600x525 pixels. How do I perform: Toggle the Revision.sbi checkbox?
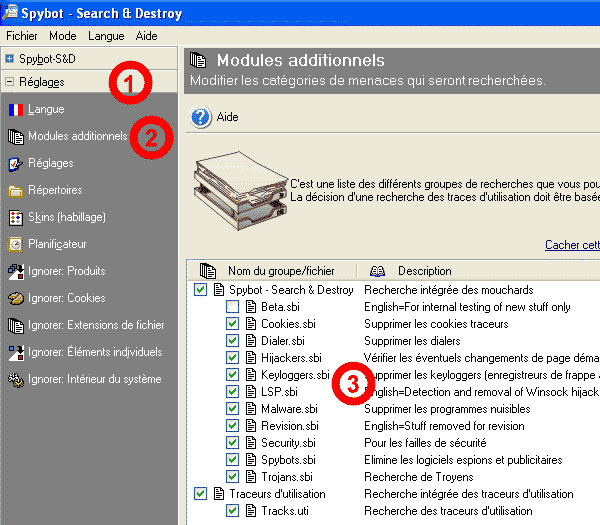click(x=232, y=426)
